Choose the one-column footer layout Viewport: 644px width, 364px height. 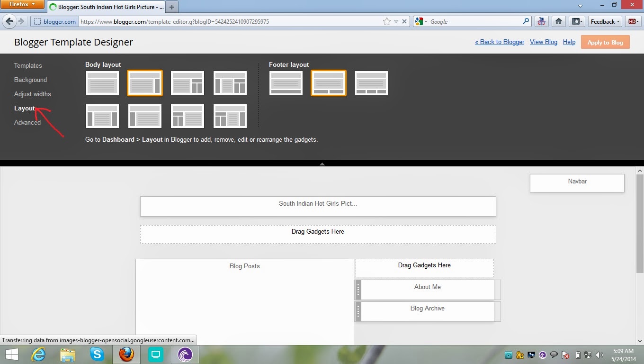(x=286, y=83)
